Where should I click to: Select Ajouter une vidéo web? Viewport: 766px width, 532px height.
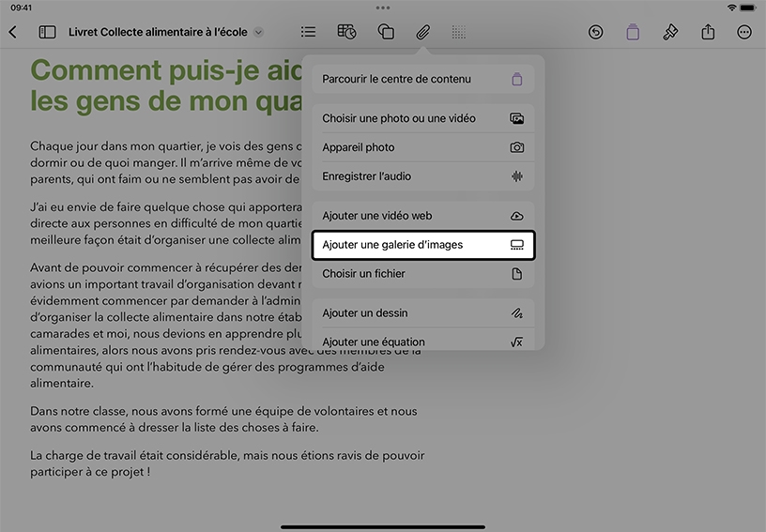[423, 216]
